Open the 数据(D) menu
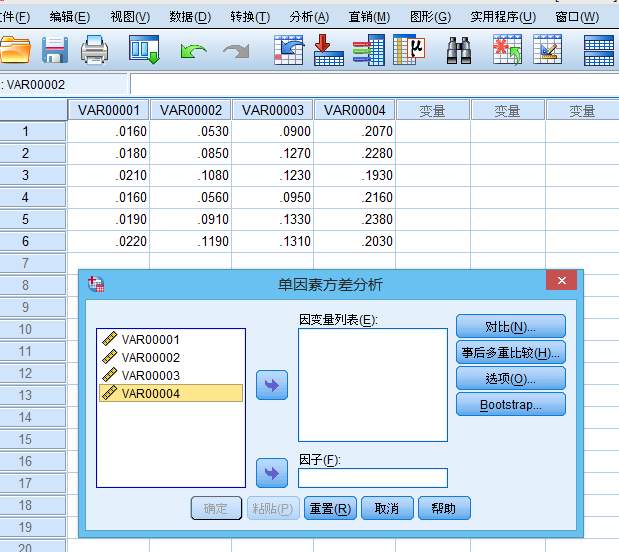This screenshot has height=552, width=619. click(190, 17)
